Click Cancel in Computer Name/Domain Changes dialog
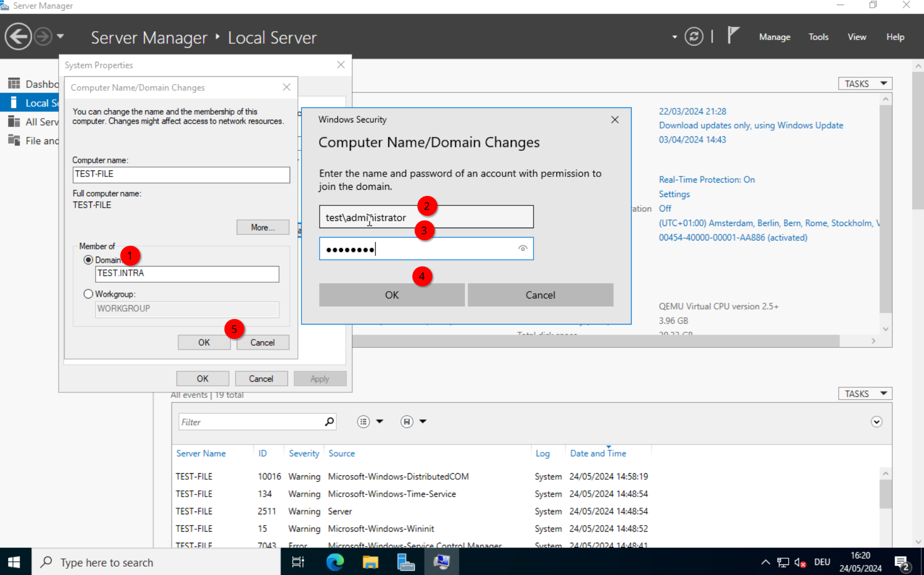Screen dimensions: 924x575 pyautogui.click(x=262, y=342)
